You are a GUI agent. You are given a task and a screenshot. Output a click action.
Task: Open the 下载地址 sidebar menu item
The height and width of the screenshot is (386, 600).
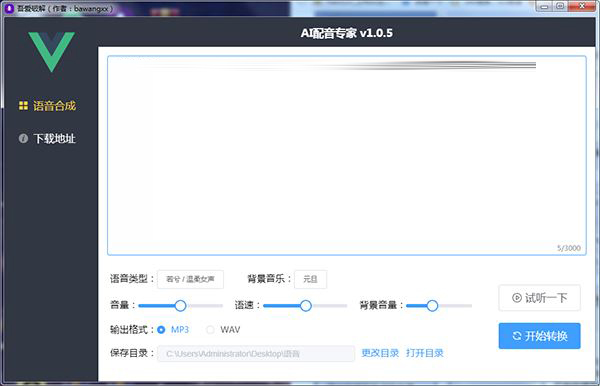pyautogui.click(x=47, y=138)
